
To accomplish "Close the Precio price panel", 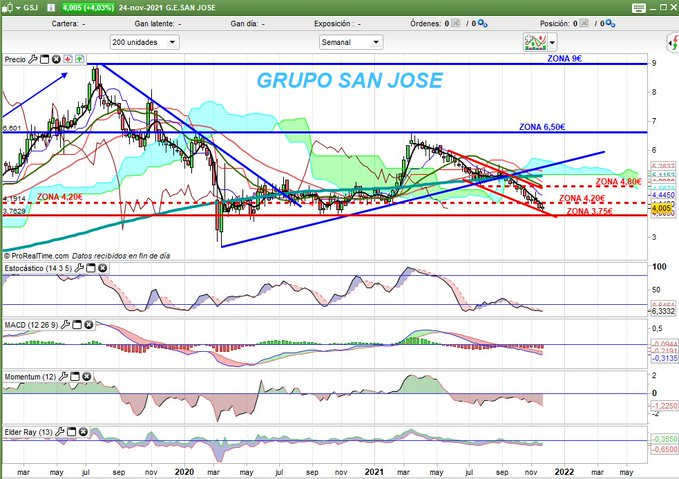I will (56, 59).
